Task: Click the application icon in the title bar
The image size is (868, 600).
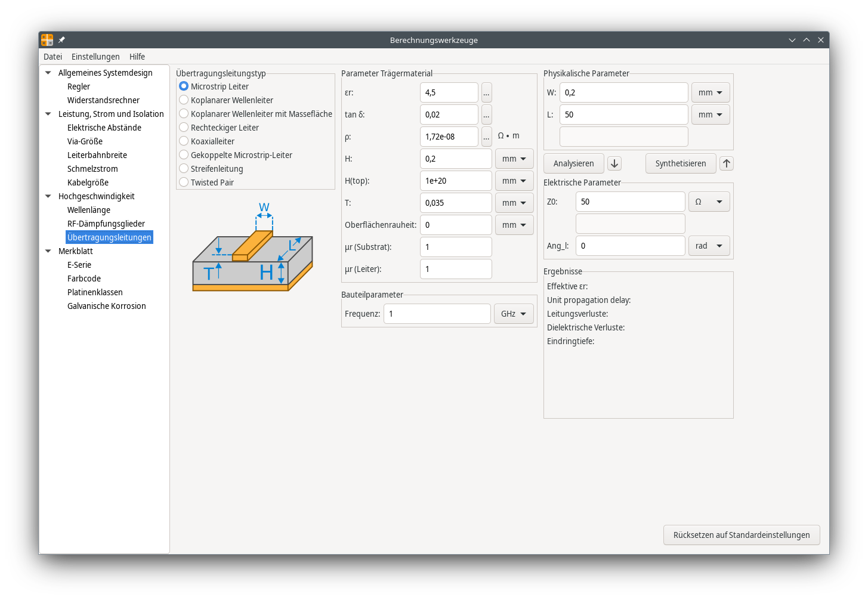Action: click(x=47, y=40)
